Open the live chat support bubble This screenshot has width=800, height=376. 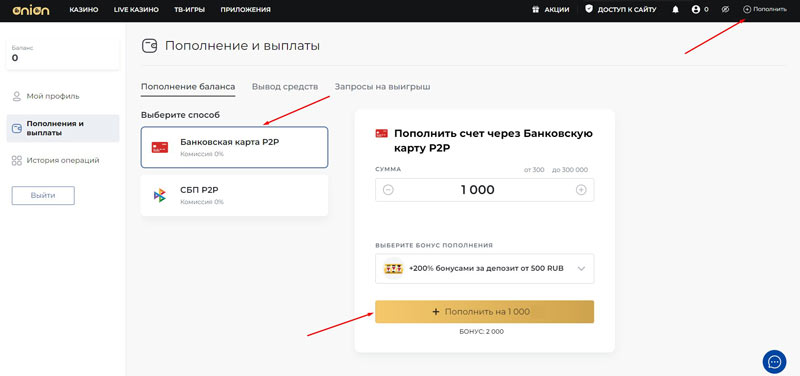tap(774, 362)
